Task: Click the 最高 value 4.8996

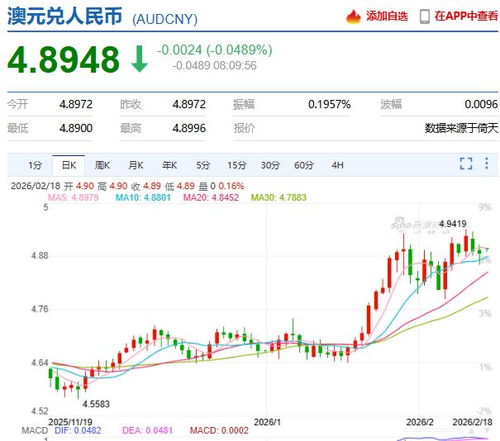Action: [x=189, y=128]
